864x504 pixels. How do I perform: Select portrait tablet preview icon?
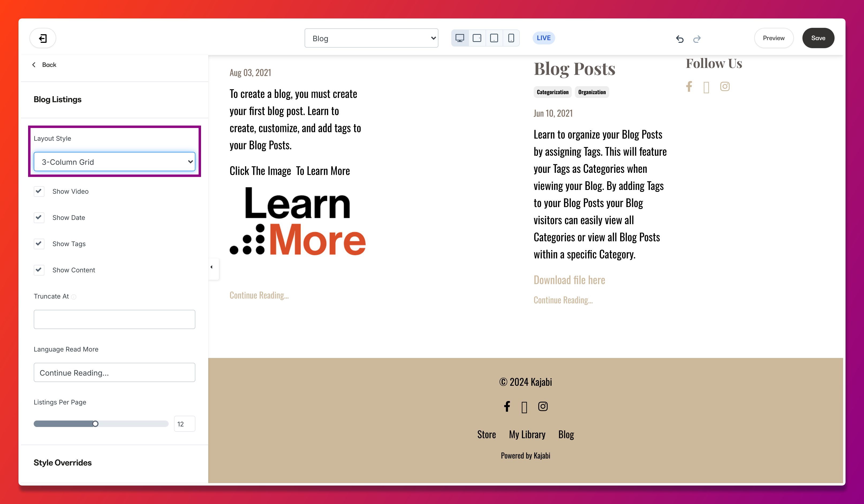pyautogui.click(x=494, y=38)
